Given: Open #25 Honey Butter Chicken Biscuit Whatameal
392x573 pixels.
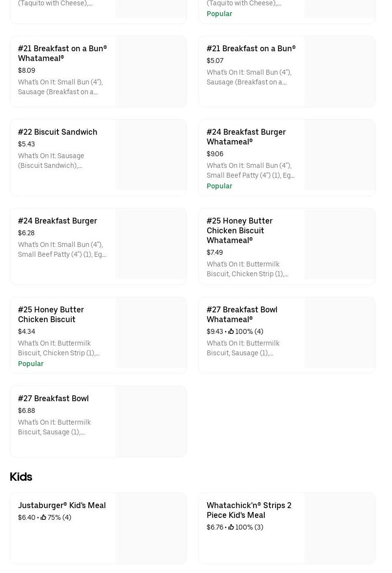Looking at the screenshot, I should coord(239,230).
